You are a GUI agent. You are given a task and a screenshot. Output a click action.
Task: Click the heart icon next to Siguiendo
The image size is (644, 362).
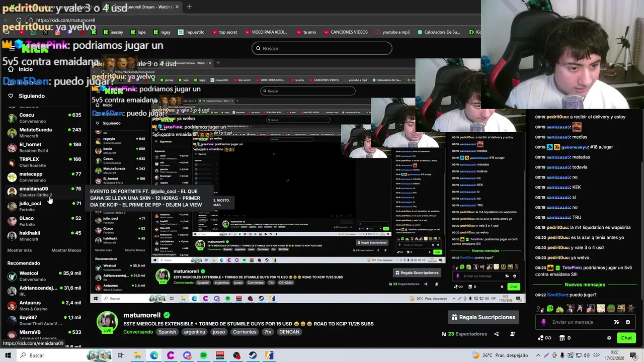click(x=11, y=96)
